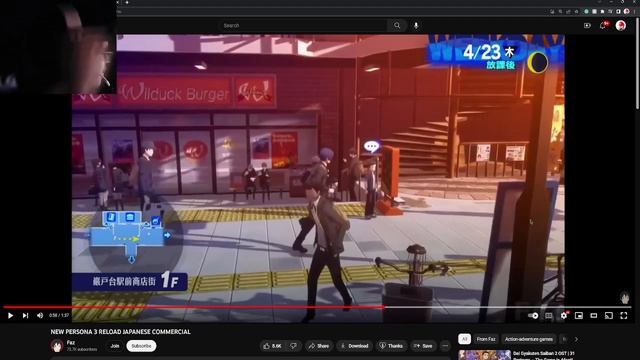Seek on the red video progress bar
Viewport: 640px width, 360px height.
click(194, 307)
